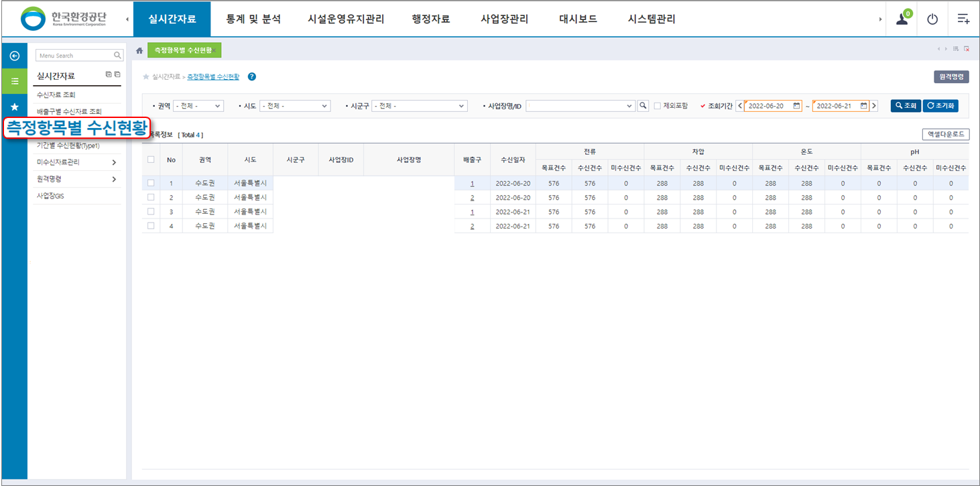Click the 초기화 reset button

click(x=940, y=106)
